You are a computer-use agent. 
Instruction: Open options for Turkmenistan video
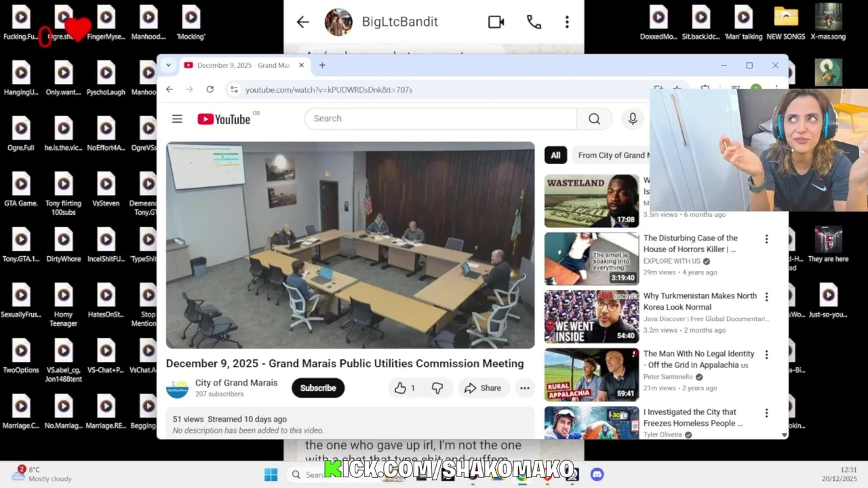766,297
